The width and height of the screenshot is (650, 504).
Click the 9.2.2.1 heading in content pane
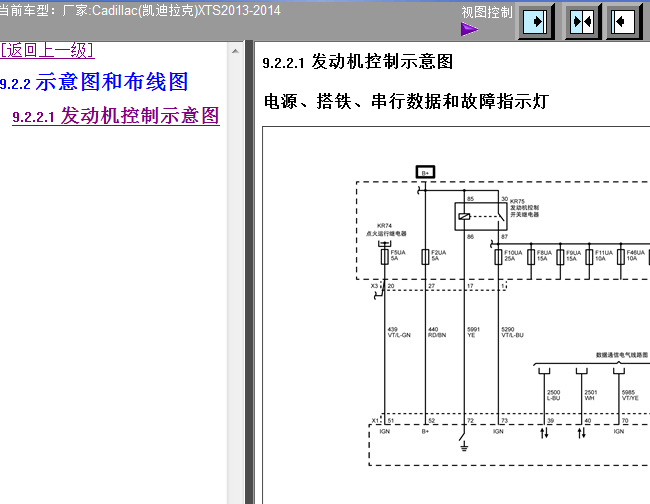click(x=357, y=63)
